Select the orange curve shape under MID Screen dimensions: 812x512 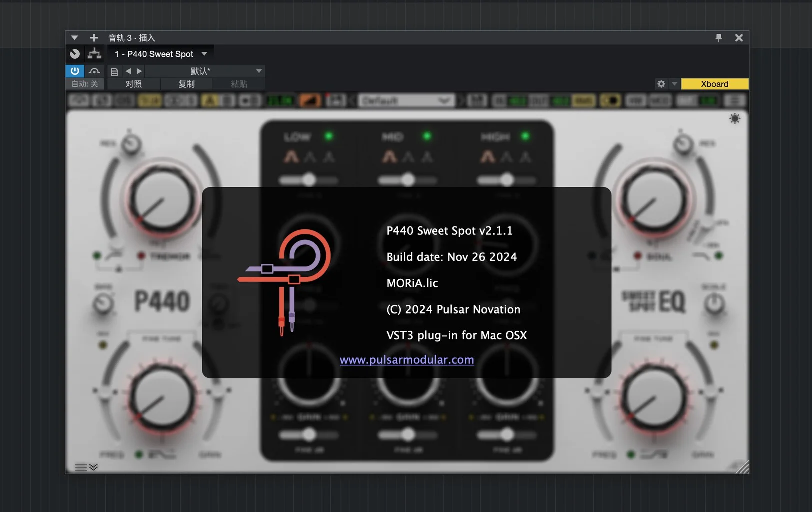tap(389, 157)
